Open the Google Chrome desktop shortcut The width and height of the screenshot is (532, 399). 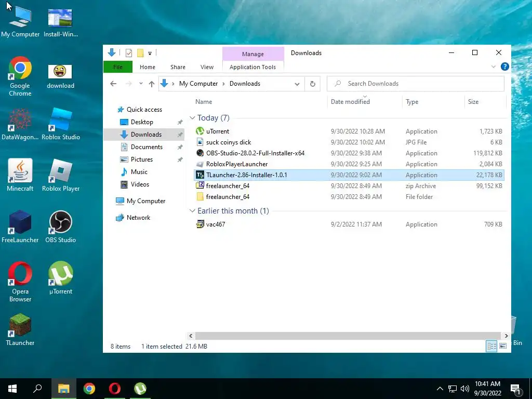pyautogui.click(x=20, y=76)
